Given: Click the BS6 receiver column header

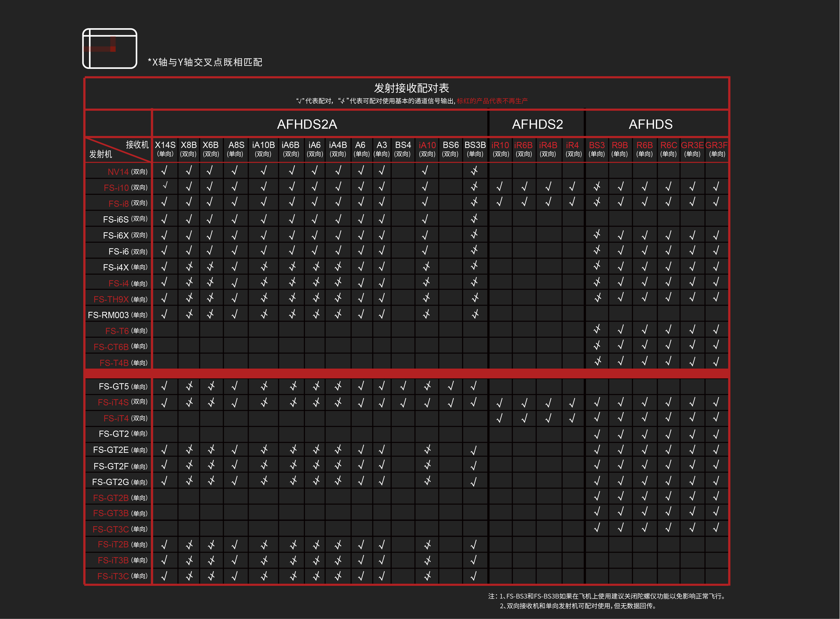Looking at the screenshot, I should click(x=450, y=149).
